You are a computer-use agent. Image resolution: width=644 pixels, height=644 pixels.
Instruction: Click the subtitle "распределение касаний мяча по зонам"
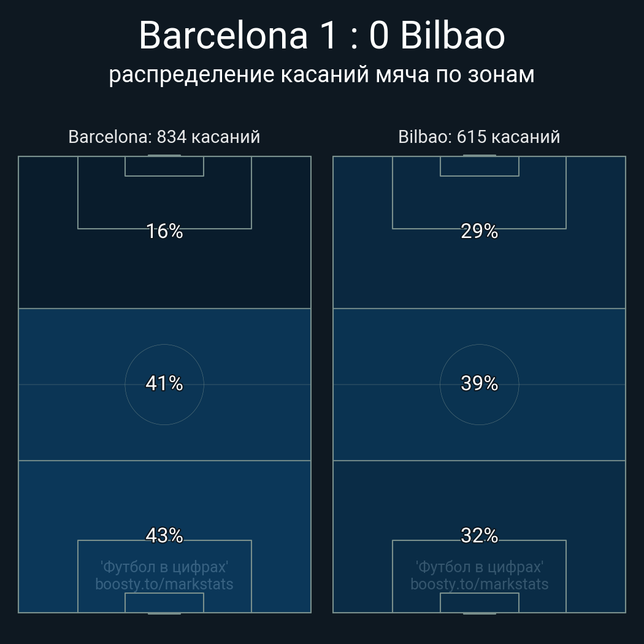[x=321, y=75]
